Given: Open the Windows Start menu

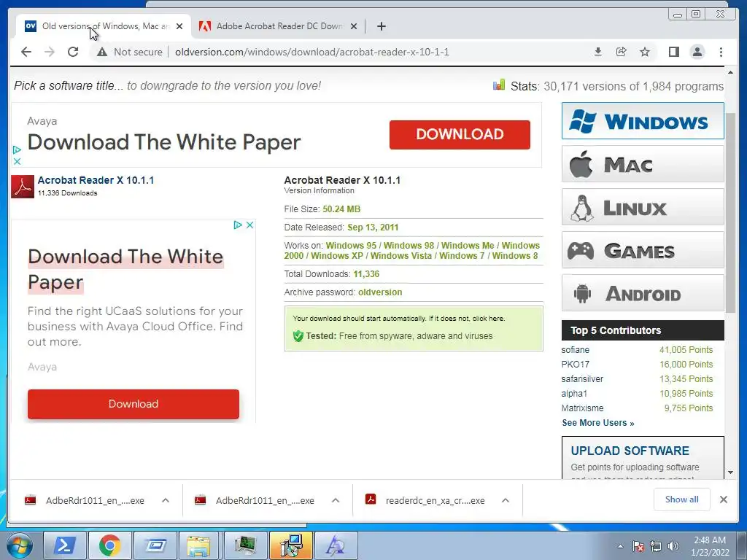Looking at the screenshot, I should (20, 545).
